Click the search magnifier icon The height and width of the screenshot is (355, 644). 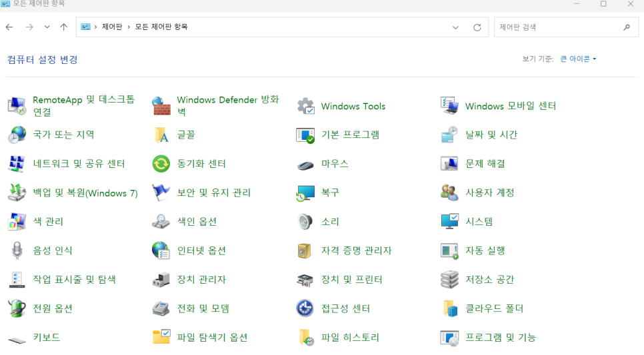point(627,27)
